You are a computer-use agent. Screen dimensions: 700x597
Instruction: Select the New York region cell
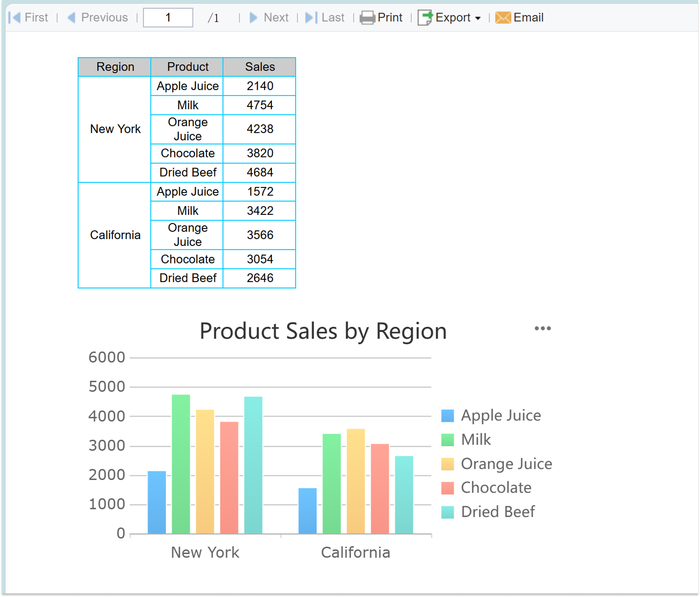pos(115,129)
